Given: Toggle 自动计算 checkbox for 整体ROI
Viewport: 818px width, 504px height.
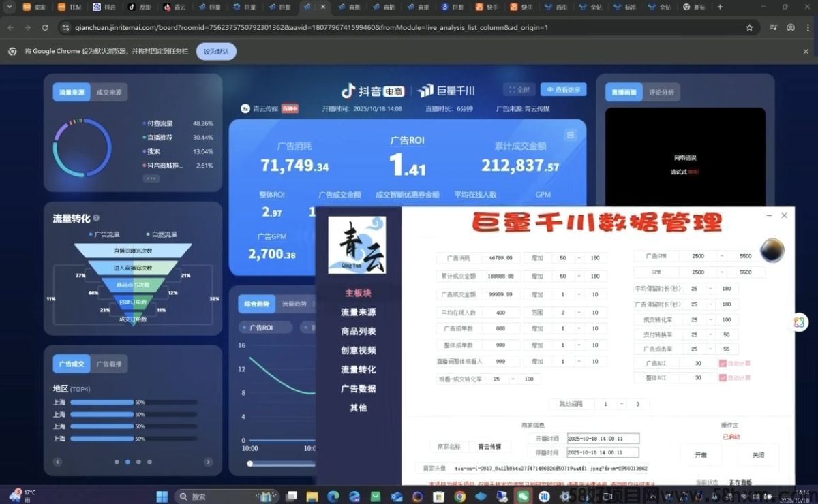Looking at the screenshot, I should coord(723,377).
